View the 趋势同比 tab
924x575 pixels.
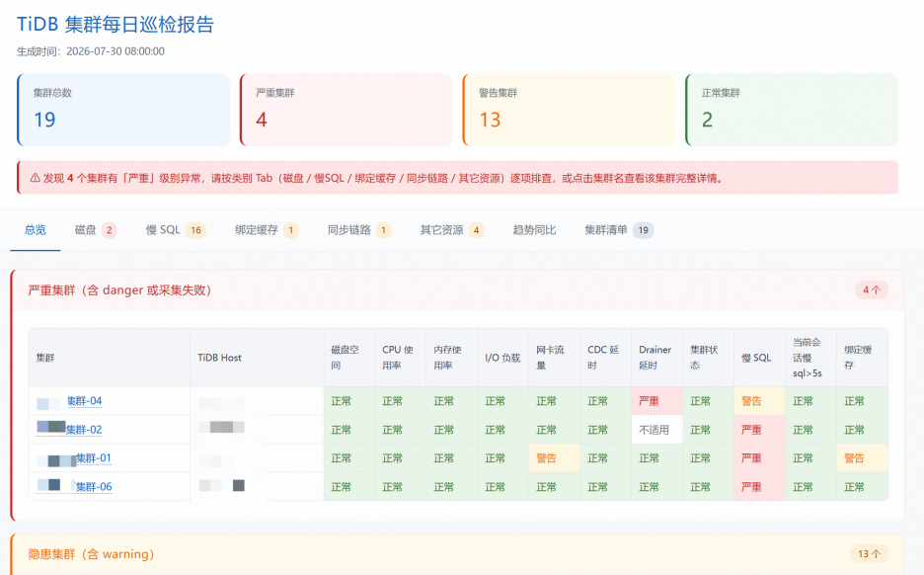pyautogui.click(x=534, y=230)
